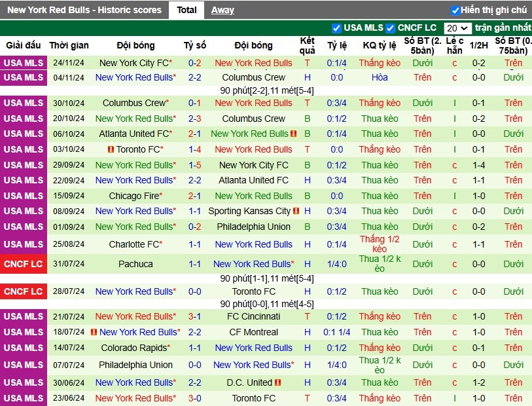Open the 0-2 score on 24/11/24
The image size is (532, 406).
click(195, 63)
